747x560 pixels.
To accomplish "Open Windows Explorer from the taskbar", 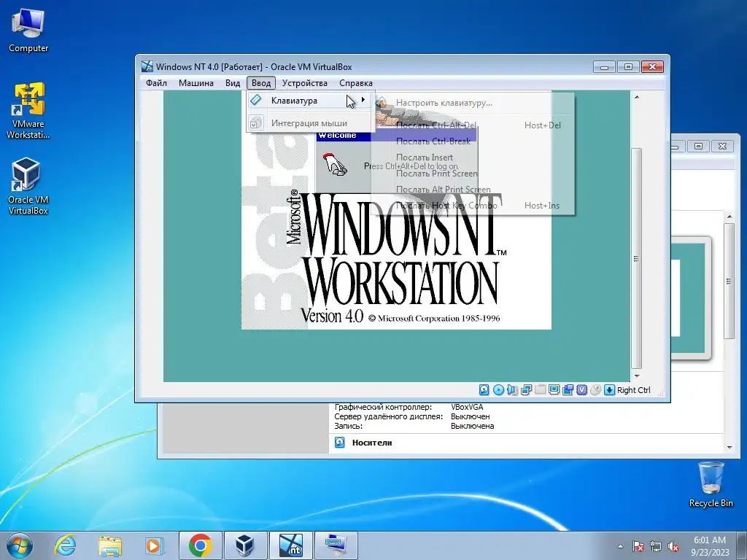I will click(110, 545).
